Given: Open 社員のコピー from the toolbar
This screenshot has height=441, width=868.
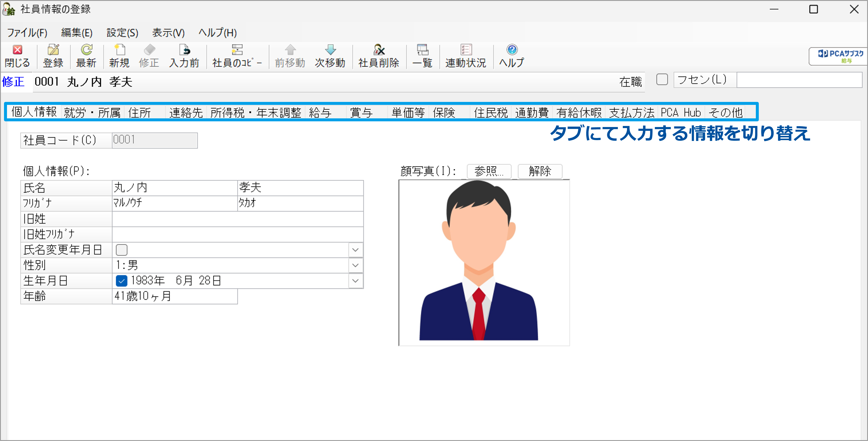Looking at the screenshot, I should click(237, 56).
